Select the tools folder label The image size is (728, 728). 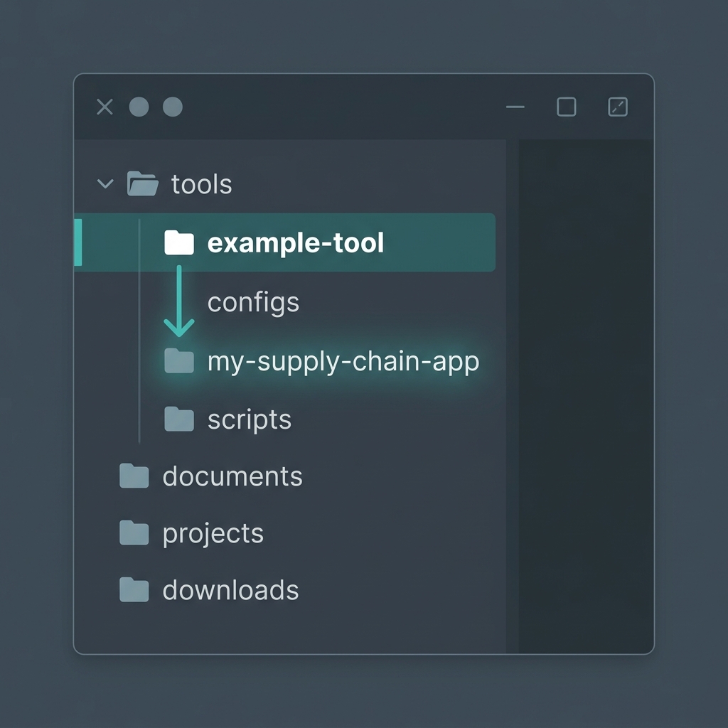click(x=201, y=184)
